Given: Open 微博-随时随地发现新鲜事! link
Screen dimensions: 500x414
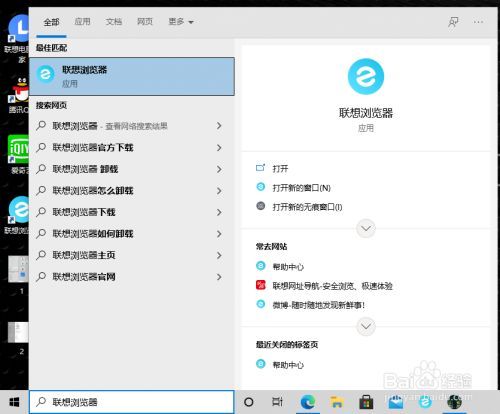Looking at the screenshot, I should (x=319, y=305).
